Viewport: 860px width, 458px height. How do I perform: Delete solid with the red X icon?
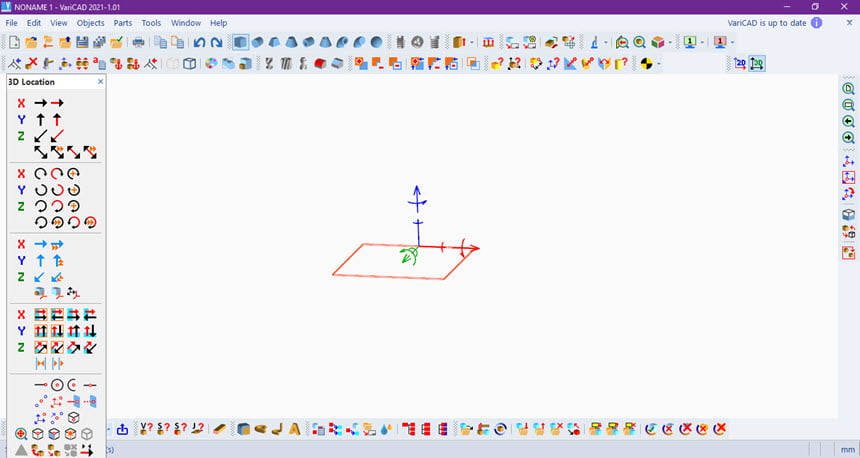[x=32, y=64]
